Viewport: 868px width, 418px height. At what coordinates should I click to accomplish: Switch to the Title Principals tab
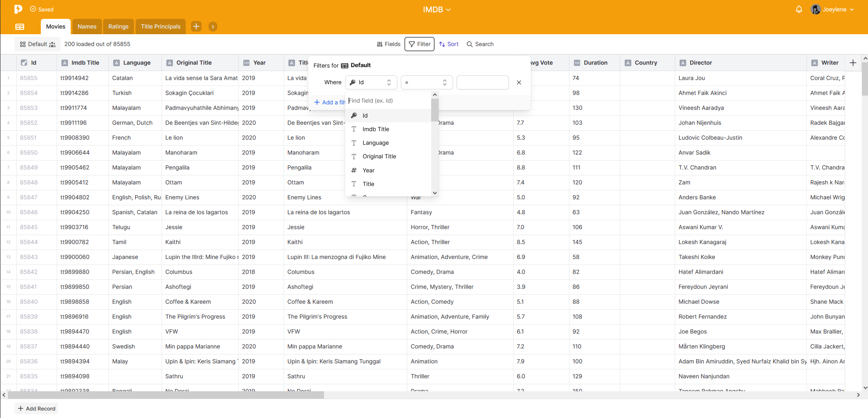[161, 26]
